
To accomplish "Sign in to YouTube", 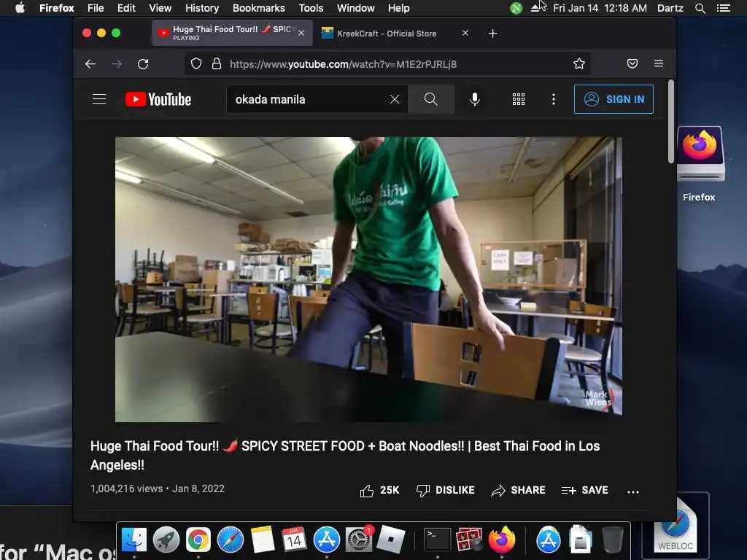I will pos(614,99).
